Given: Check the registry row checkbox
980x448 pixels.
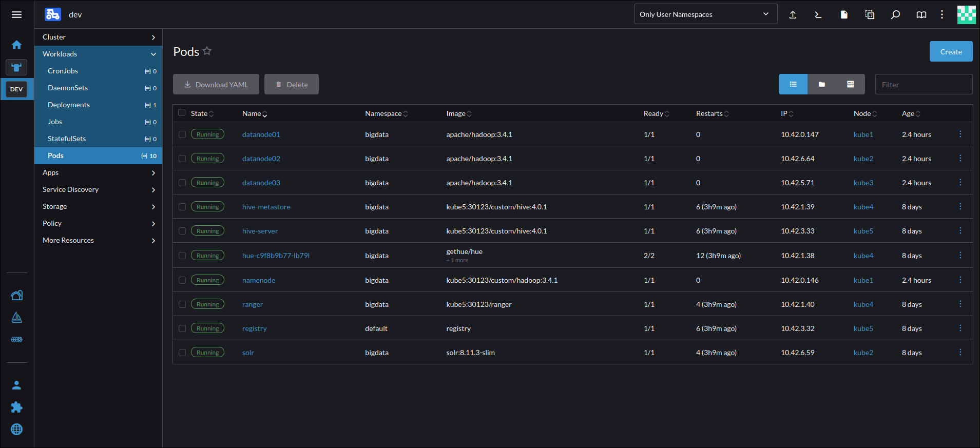Looking at the screenshot, I should click(182, 328).
